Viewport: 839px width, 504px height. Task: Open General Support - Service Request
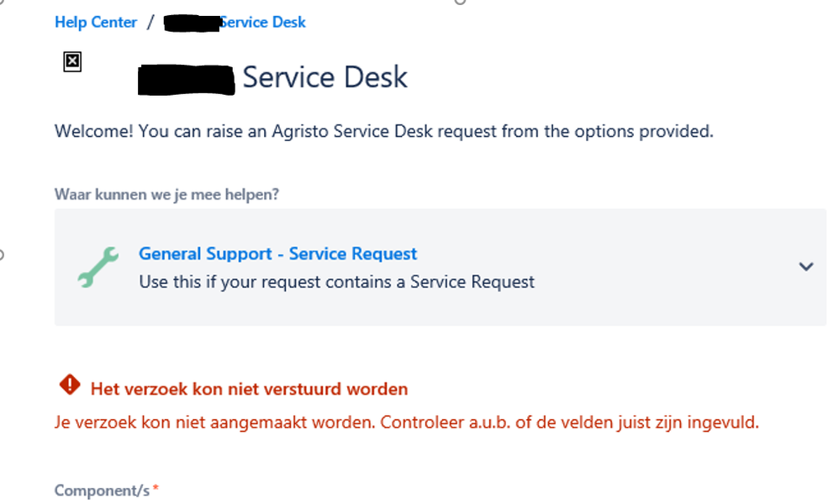[x=277, y=254]
